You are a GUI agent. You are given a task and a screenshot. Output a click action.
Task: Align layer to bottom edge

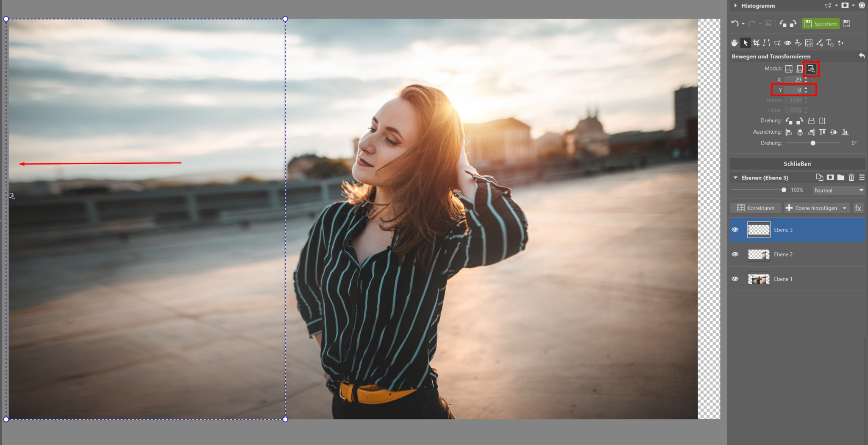pyautogui.click(x=845, y=132)
